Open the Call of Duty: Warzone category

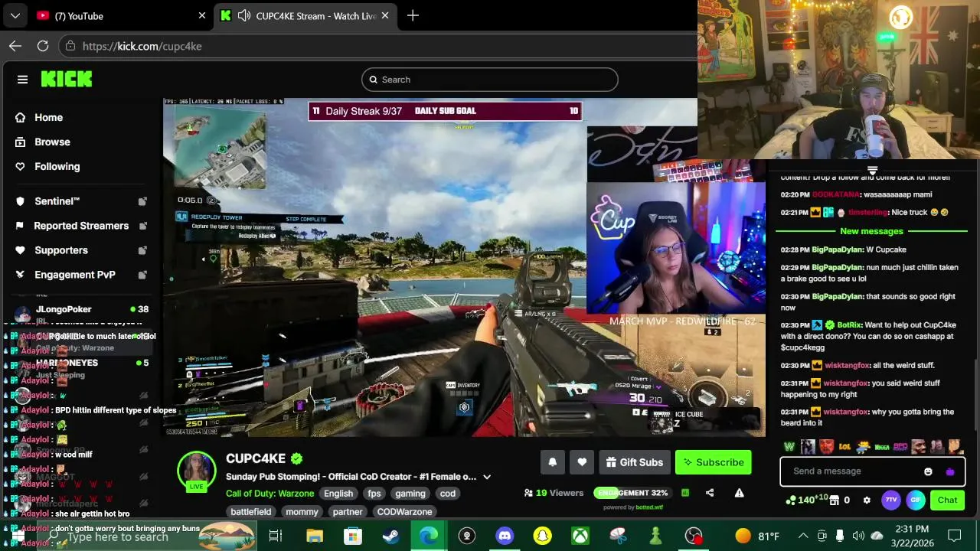pos(269,494)
